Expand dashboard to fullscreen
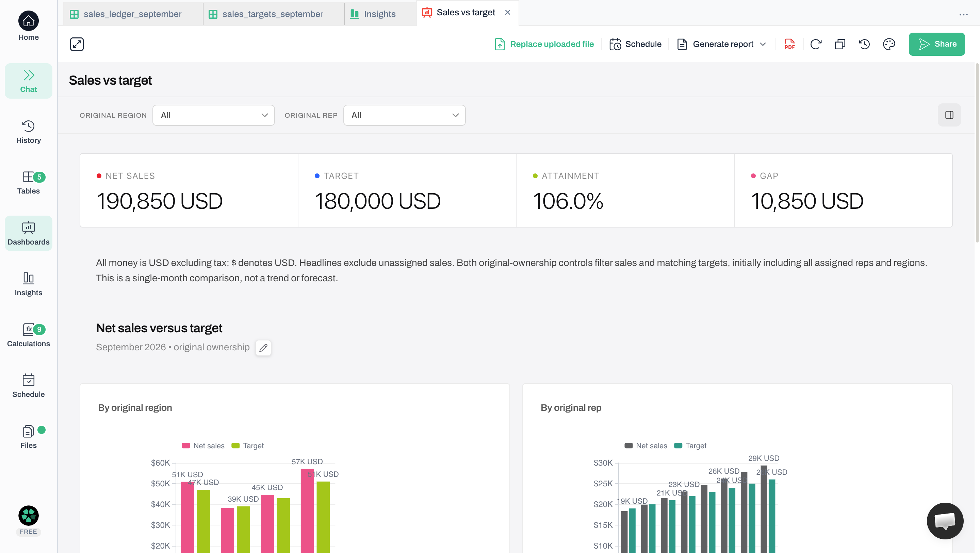 click(x=77, y=44)
